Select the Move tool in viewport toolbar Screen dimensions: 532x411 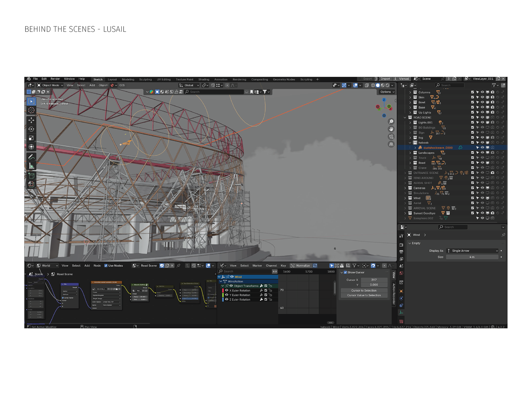click(x=31, y=120)
